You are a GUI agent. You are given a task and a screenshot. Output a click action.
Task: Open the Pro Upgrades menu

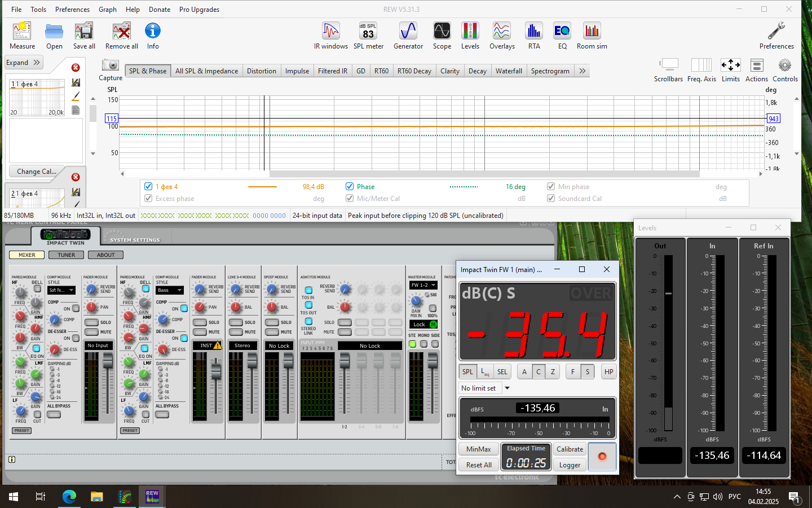(x=199, y=9)
